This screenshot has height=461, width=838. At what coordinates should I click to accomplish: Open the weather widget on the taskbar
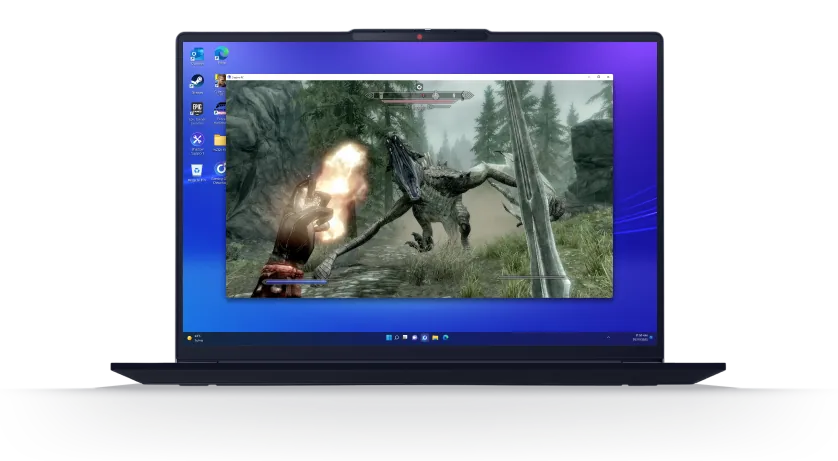click(196, 338)
